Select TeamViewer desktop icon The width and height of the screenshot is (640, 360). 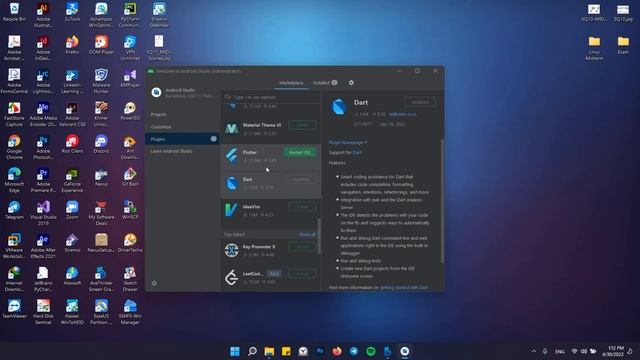[14, 309]
